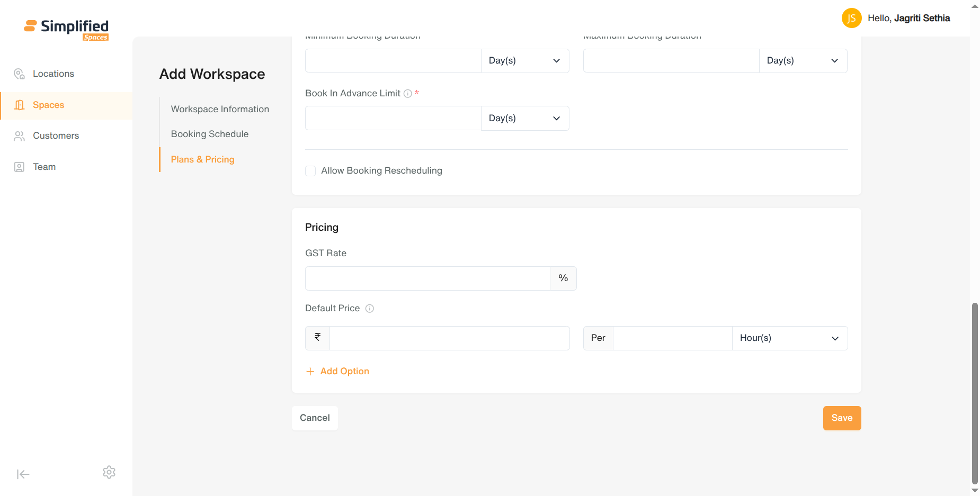Click Add Option link
The image size is (980, 496).
tap(337, 372)
